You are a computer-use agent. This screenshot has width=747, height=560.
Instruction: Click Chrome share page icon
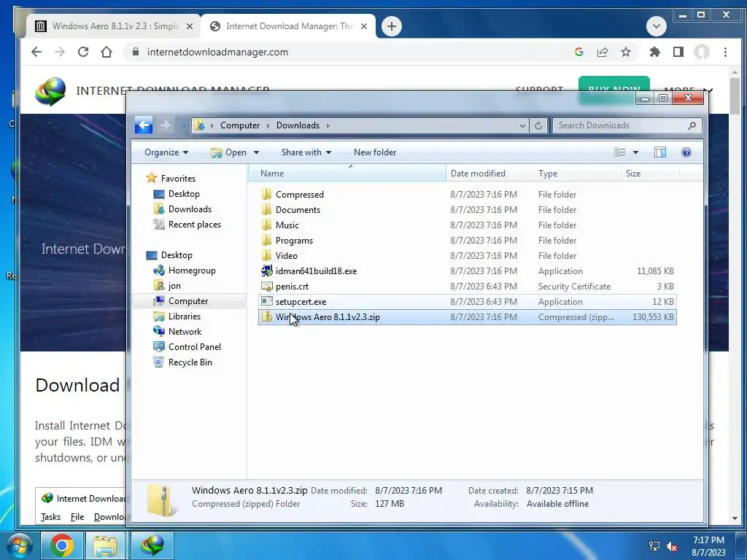click(602, 52)
